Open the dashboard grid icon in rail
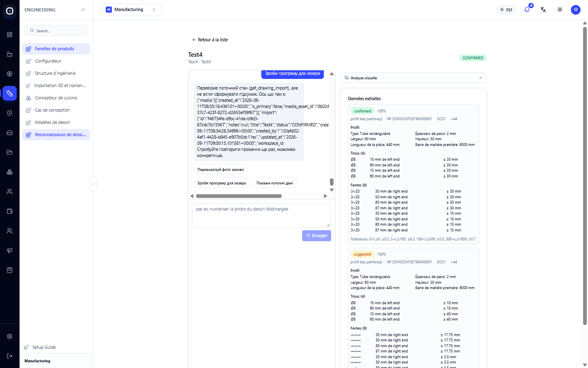Screen dimensions: 588x368 10,35
